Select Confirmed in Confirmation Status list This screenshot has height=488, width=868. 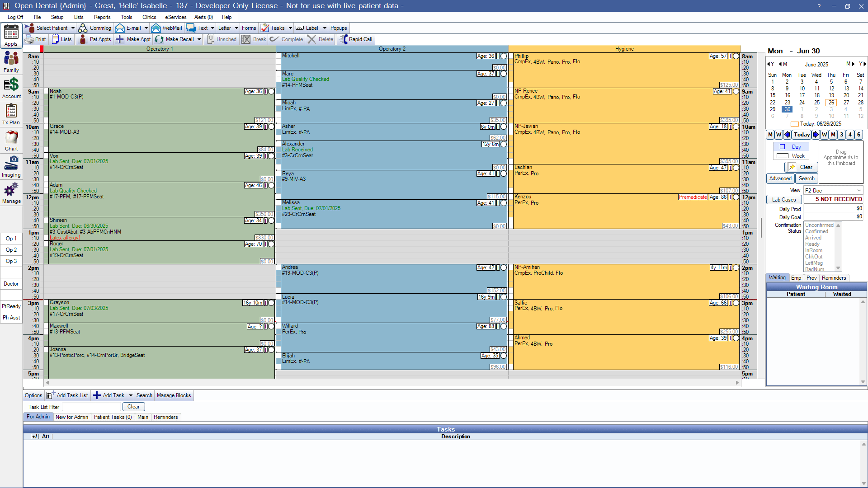pyautogui.click(x=816, y=231)
